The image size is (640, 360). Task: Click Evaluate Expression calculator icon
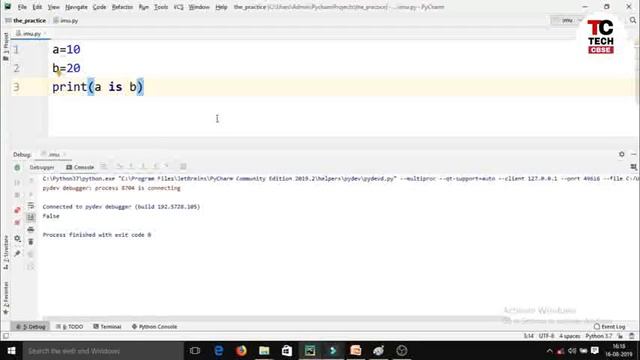[183, 166]
